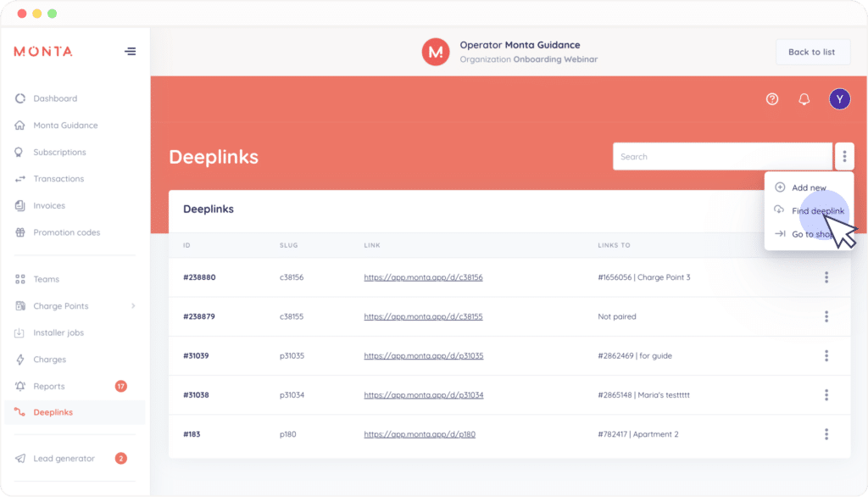Click the SLUG column header
The width and height of the screenshot is (868, 497).
288,245
